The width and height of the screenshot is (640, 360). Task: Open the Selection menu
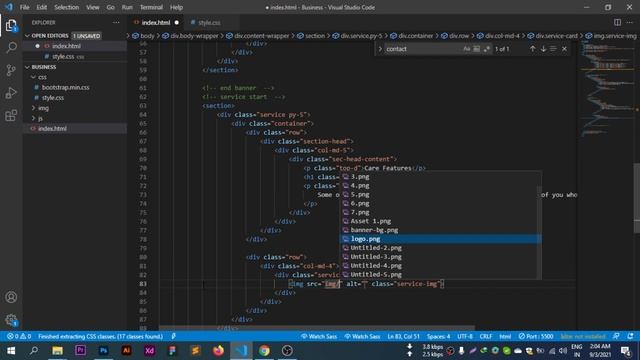click(x=67, y=7)
